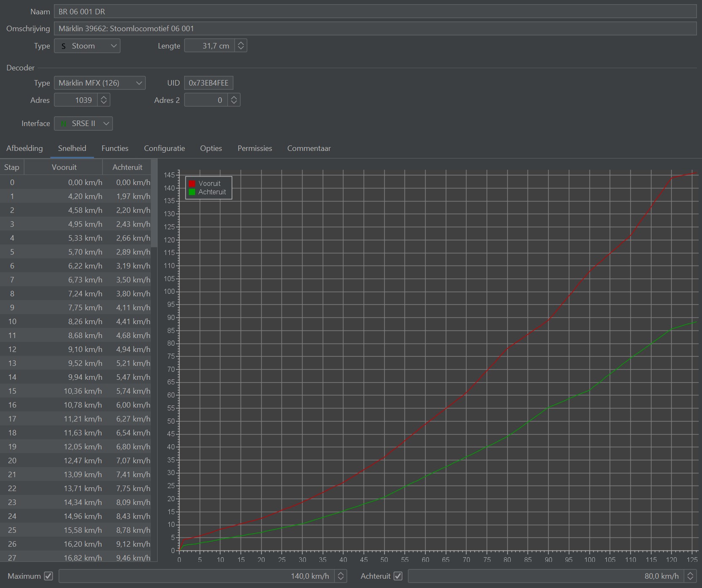This screenshot has height=588, width=702.
Task: Open the locomotive Type dropdown showing Stoom
Action: 87,46
